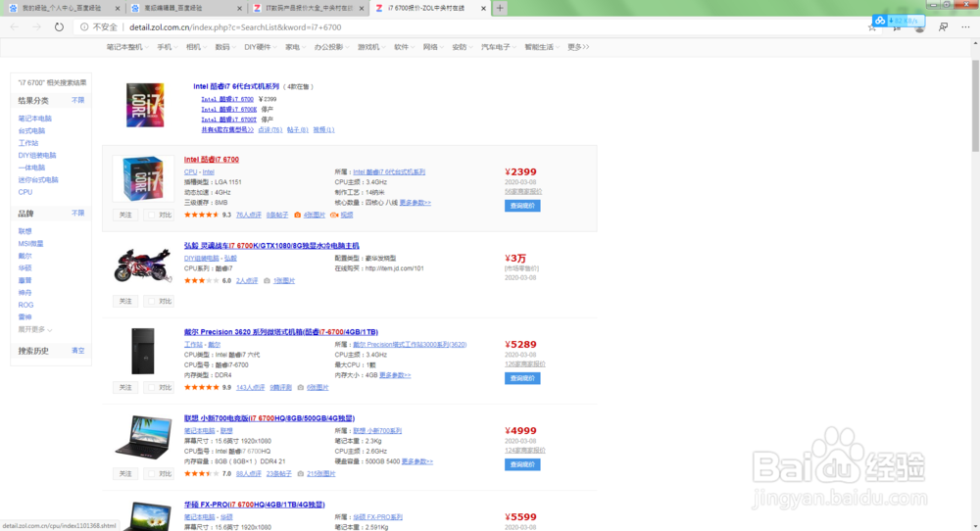Close the first Baidu Jingyan tab
The image size is (980, 531).
[x=117, y=8]
